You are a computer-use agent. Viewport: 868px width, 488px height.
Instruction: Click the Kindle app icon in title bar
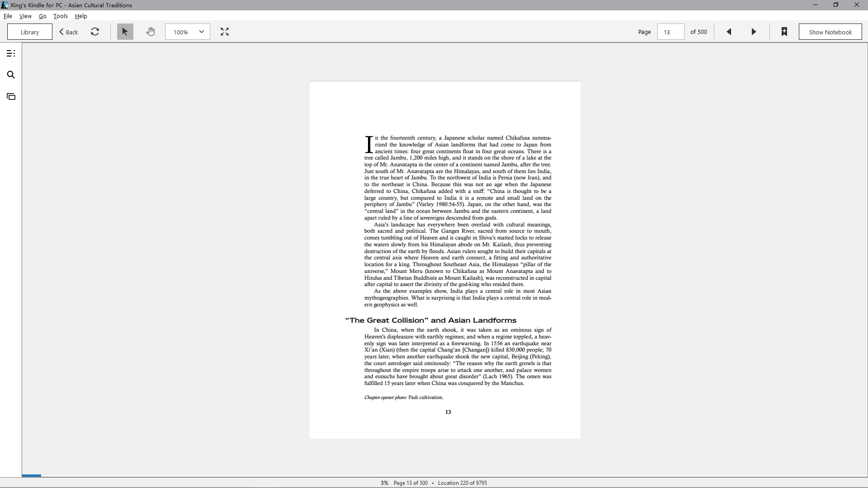5,5
